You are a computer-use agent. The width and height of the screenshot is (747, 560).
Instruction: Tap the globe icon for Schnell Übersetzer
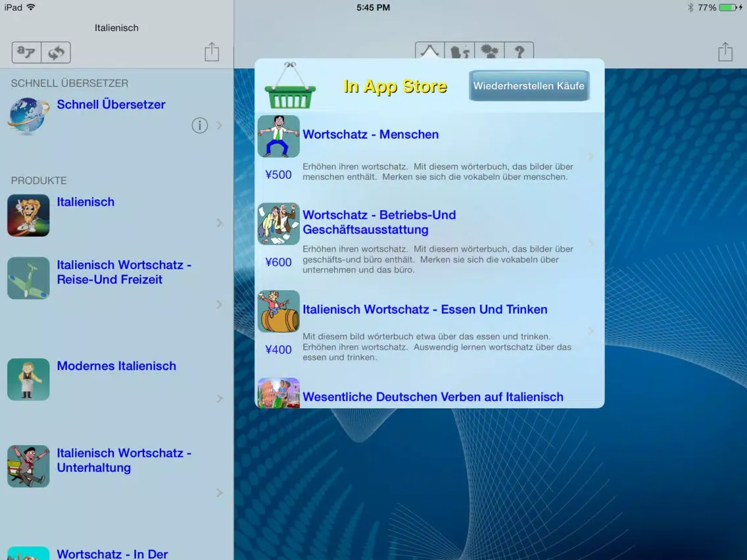(28, 116)
